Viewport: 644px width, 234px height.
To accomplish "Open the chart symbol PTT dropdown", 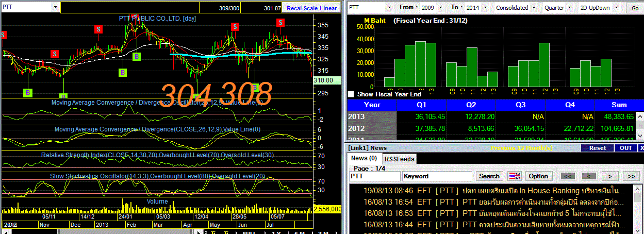I will click(55, 7).
